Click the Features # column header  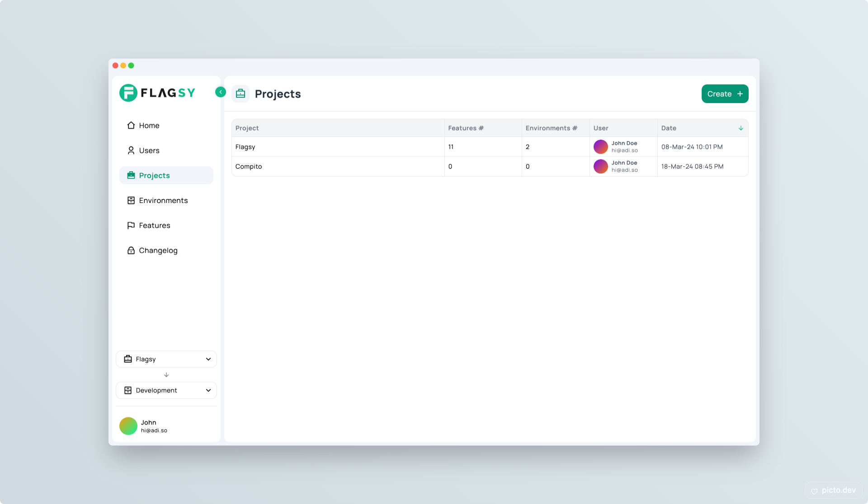pyautogui.click(x=466, y=128)
